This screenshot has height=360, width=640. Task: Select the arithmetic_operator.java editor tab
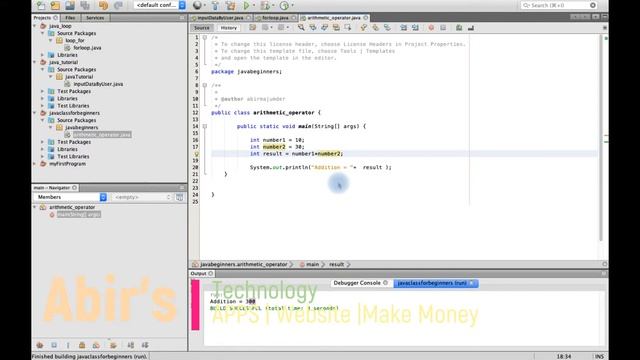point(334,18)
